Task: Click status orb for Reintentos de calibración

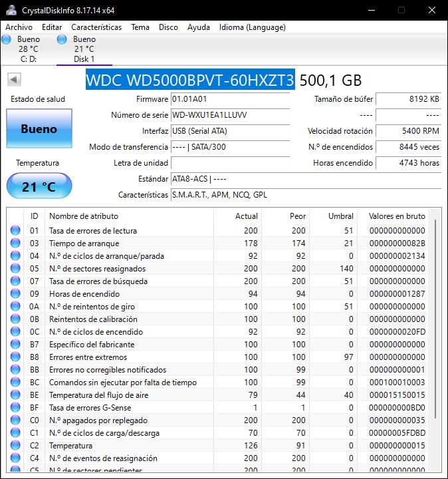Action: click(x=15, y=319)
